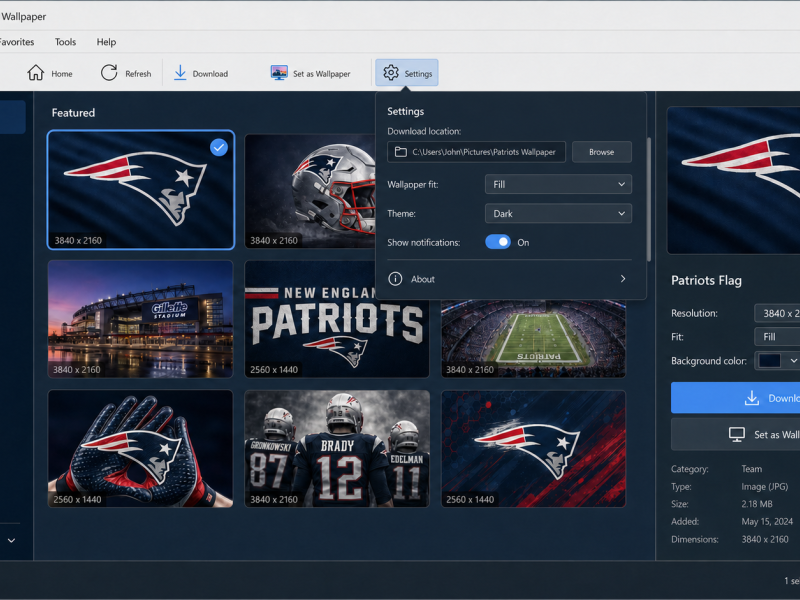Expand the left sidebar chevron at bottom
The width and height of the screenshot is (800, 600).
pyautogui.click(x=11, y=540)
